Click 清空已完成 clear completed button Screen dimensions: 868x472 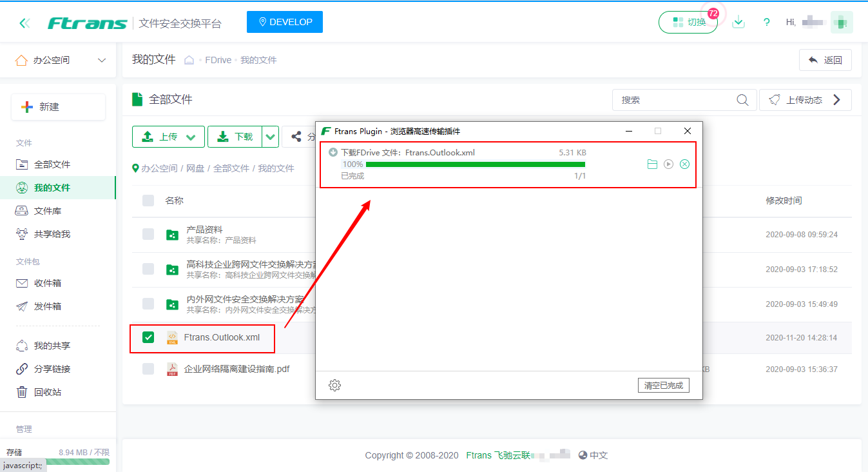click(664, 386)
